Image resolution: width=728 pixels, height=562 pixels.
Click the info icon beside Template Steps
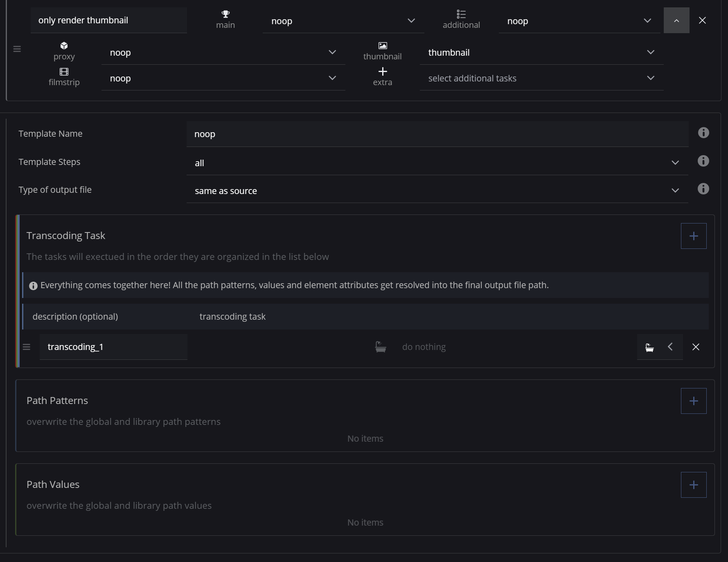click(x=703, y=161)
